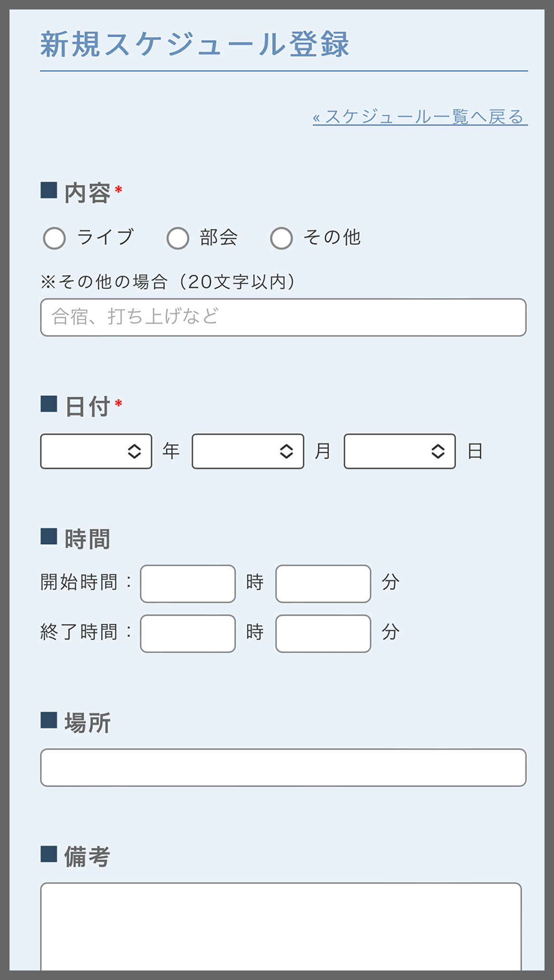
Task: Click the start time minute (分) field
Action: point(322,582)
